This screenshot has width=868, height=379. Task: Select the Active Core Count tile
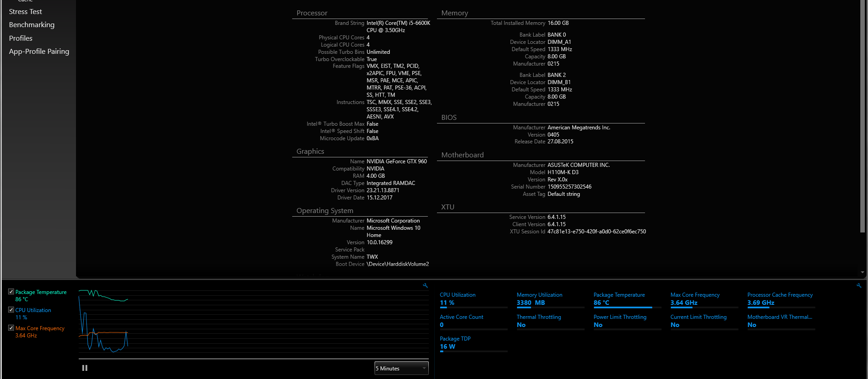(474, 322)
